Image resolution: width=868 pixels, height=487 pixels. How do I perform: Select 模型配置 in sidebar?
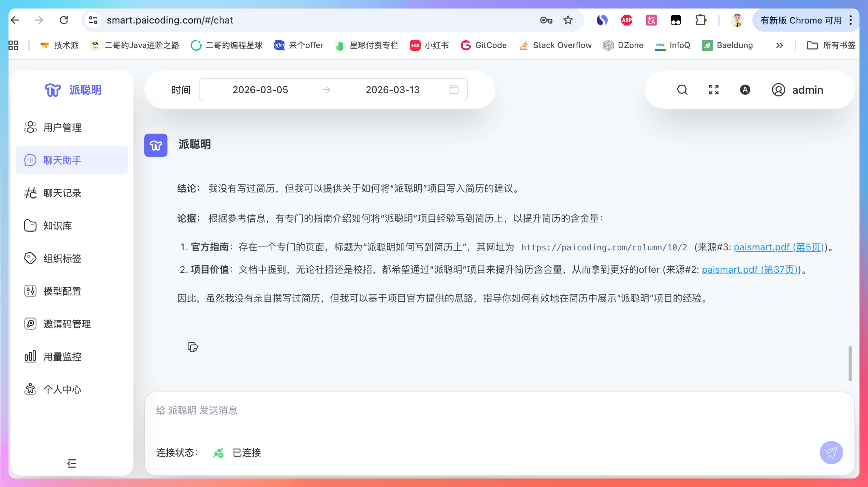[62, 291]
